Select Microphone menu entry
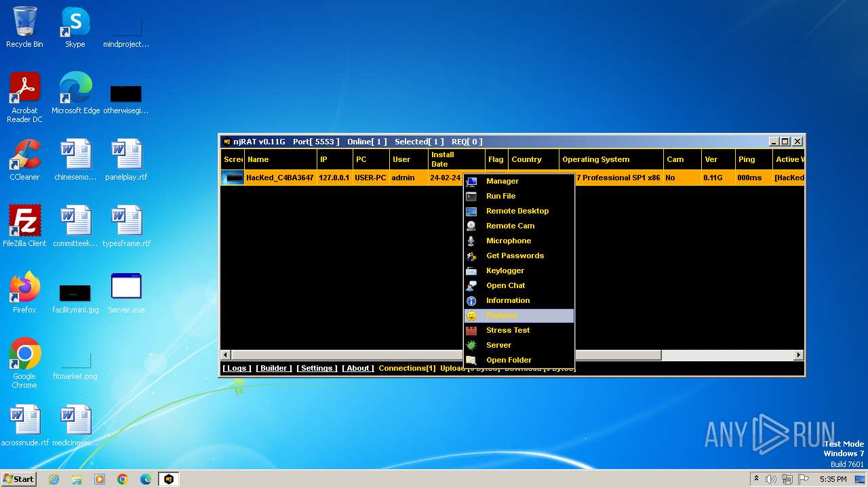 (519, 241)
